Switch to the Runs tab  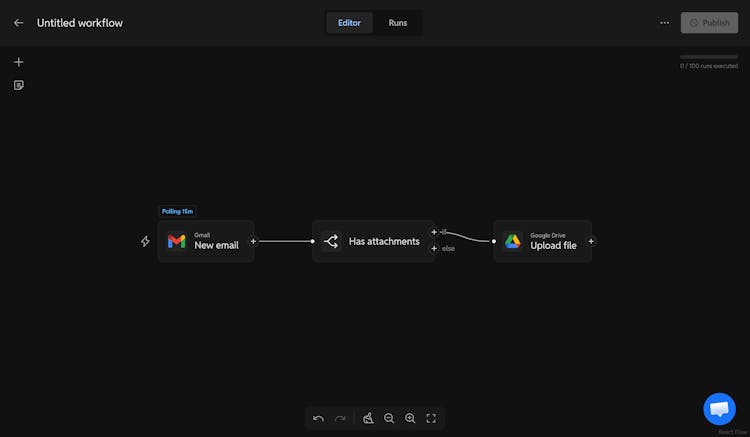pyautogui.click(x=398, y=23)
